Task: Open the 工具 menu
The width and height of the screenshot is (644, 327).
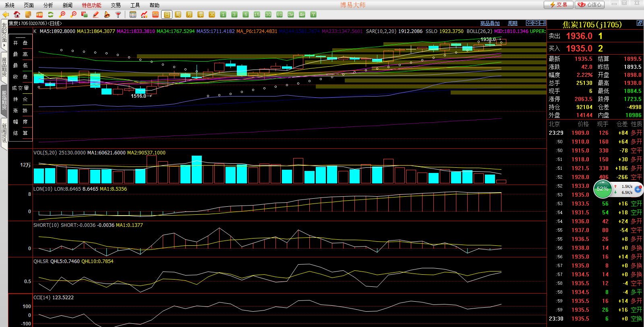Action: (x=135, y=5)
